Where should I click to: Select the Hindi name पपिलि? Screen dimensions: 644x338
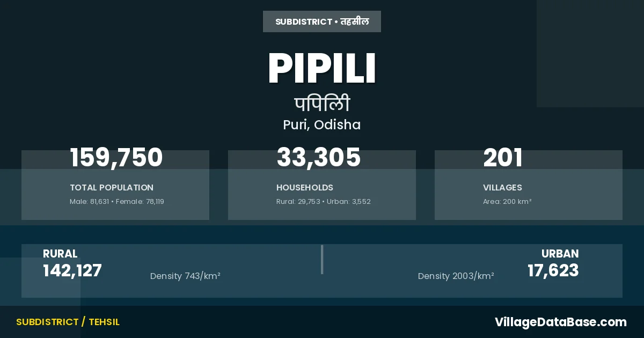coord(322,104)
